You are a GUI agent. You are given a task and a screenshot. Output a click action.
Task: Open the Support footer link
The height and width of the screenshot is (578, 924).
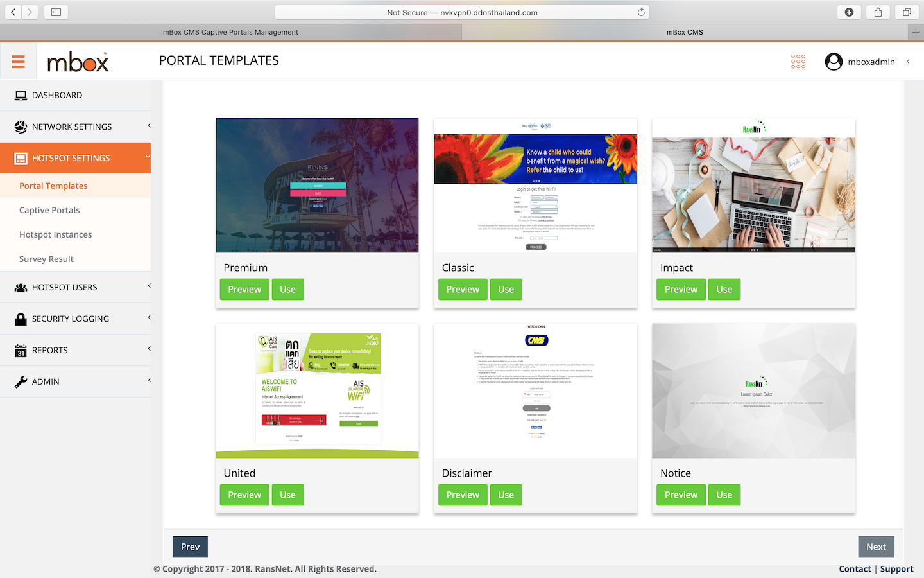tap(896, 569)
